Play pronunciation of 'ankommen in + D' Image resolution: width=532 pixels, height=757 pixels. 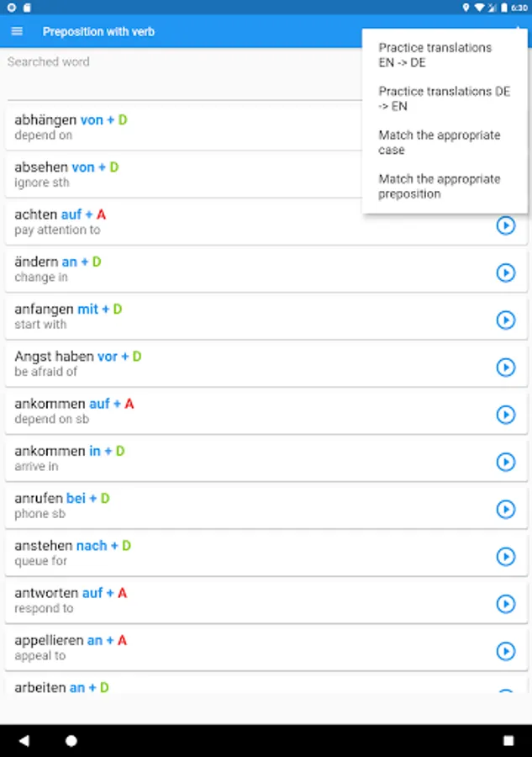(x=505, y=462)
